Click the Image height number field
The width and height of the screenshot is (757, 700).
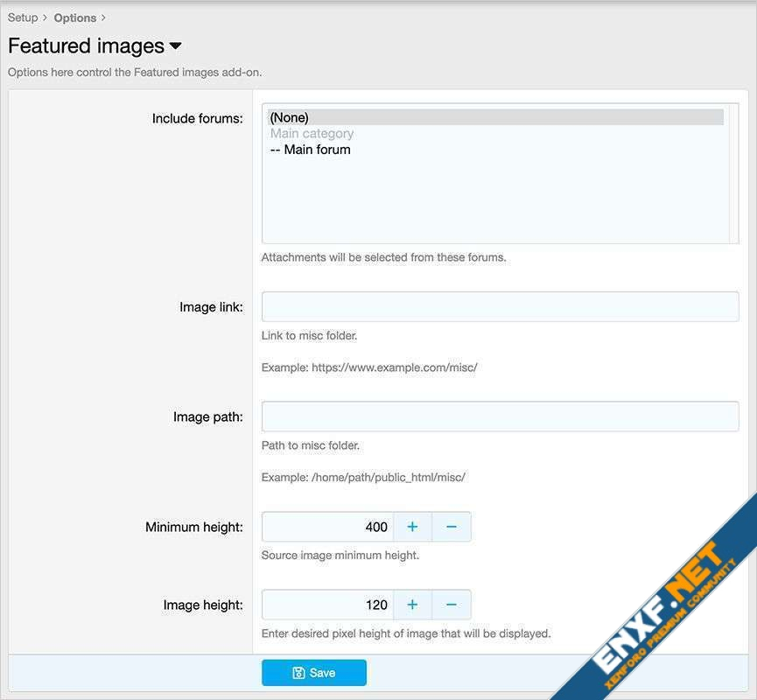328,605
